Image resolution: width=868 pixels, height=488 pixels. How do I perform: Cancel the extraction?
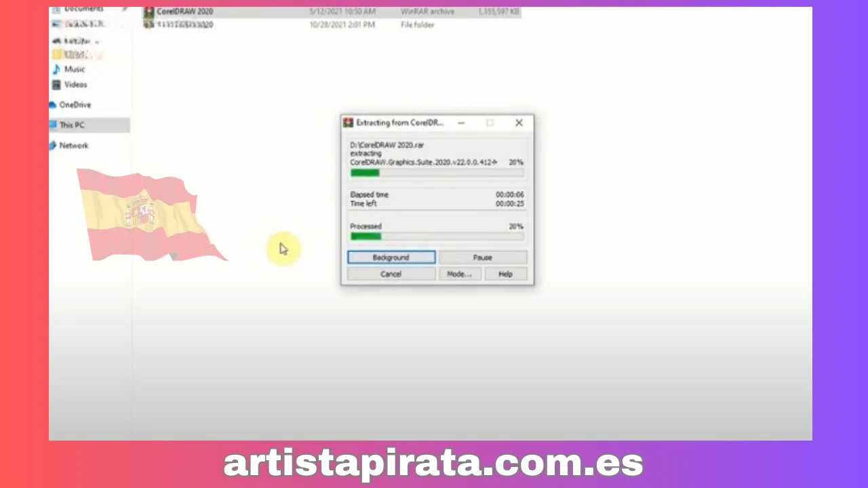391,274
